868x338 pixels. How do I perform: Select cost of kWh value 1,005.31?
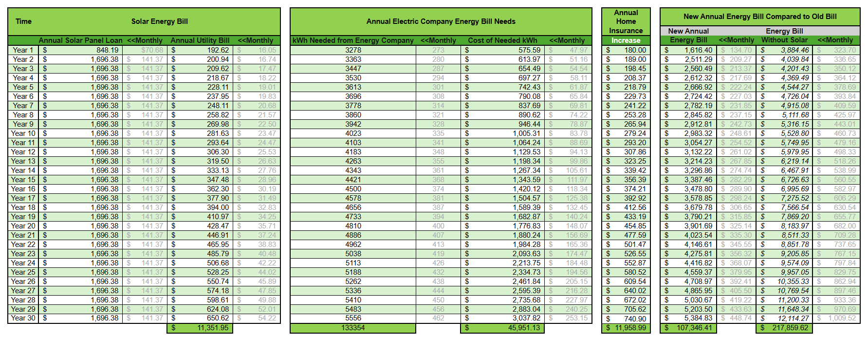pos(502,133)
